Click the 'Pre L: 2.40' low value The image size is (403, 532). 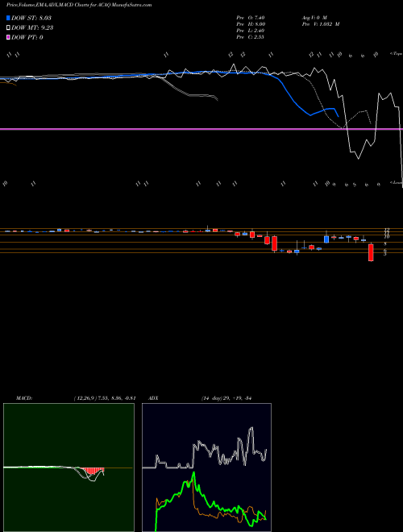pyautogui.click(x=251, y=31)
